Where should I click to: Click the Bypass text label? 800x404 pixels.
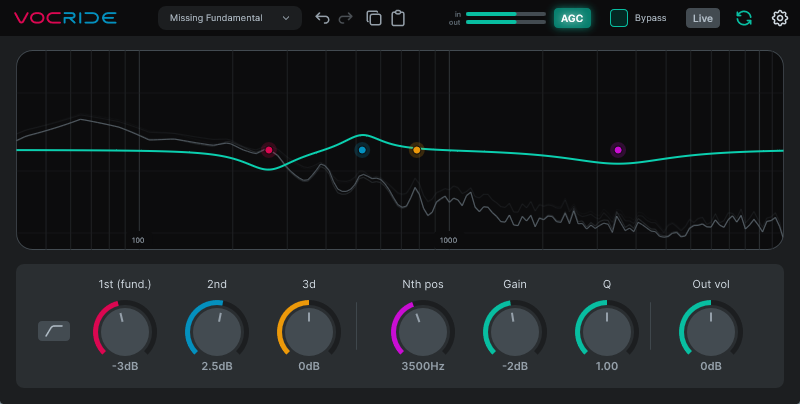point(651,18)
